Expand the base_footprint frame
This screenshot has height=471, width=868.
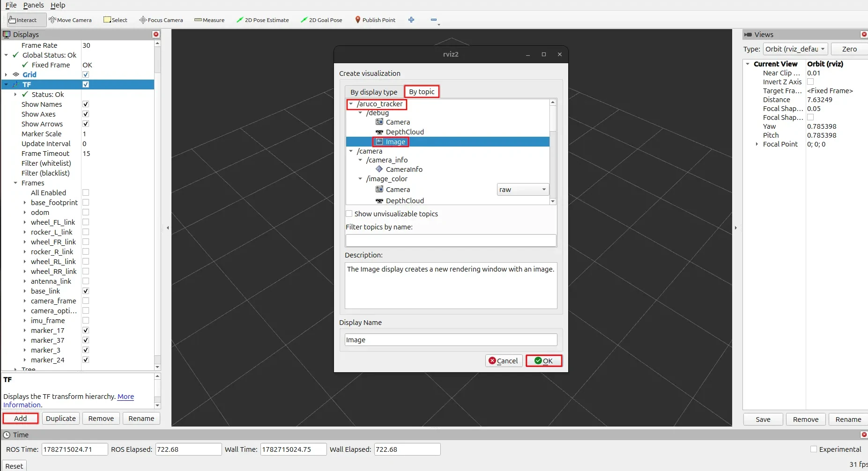click(25, 202)
